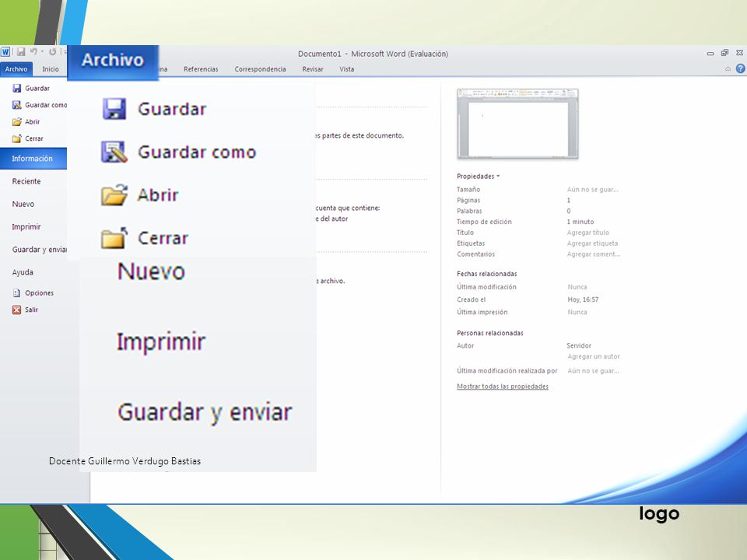Image resolution: width=747 pixels, height=560 pixels.
Task: Click the Palabras property label
Action: 469,211
